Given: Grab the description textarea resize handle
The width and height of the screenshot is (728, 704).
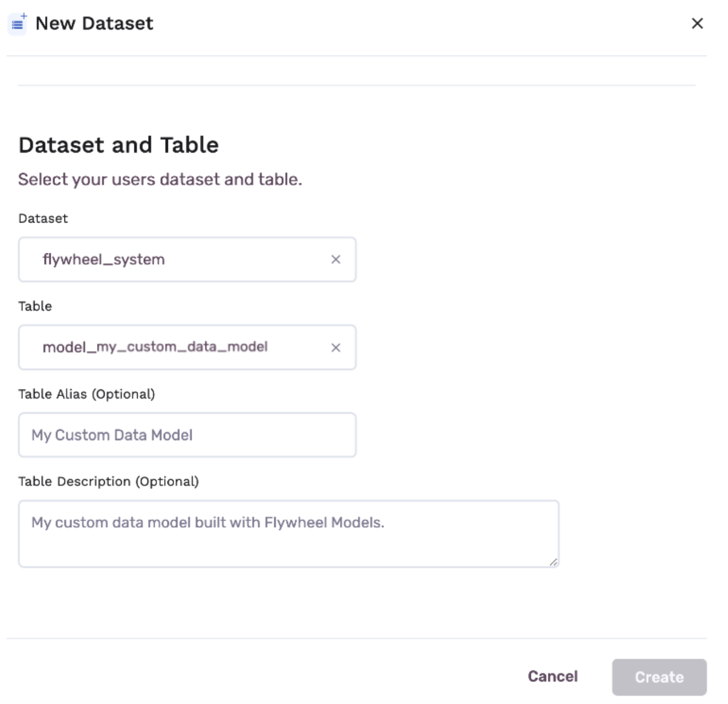Looking at the screenshot, I should click(x=553, y=562).
